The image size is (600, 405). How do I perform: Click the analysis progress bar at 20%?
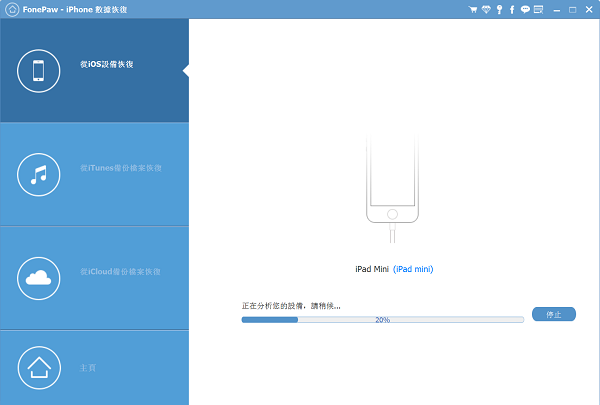382,320
